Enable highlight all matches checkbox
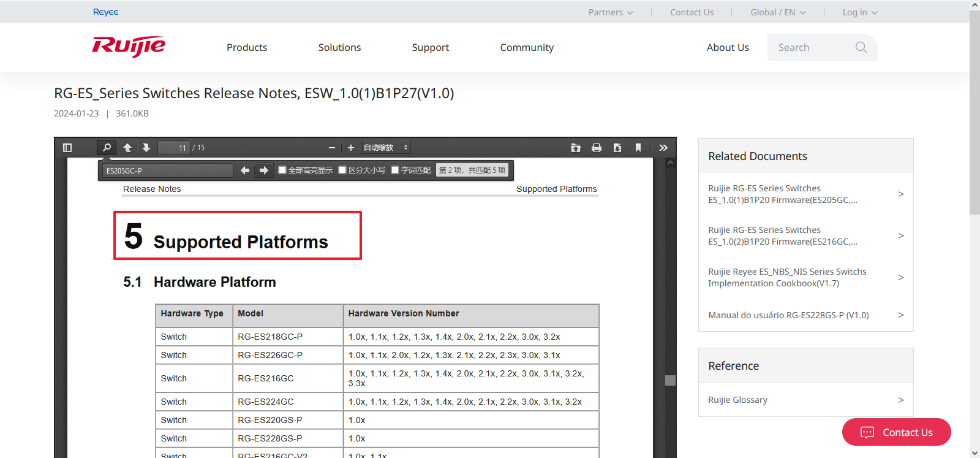Screen dimensions: 980x458 click(x=282, y=170)
